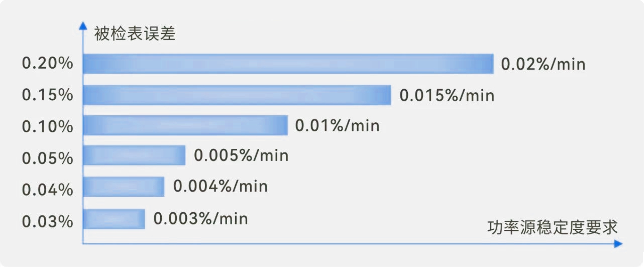The height and width of the screenshot is (267, 644).
Task: Click the 0.20% error bar
Action: [x=289, y=64]
